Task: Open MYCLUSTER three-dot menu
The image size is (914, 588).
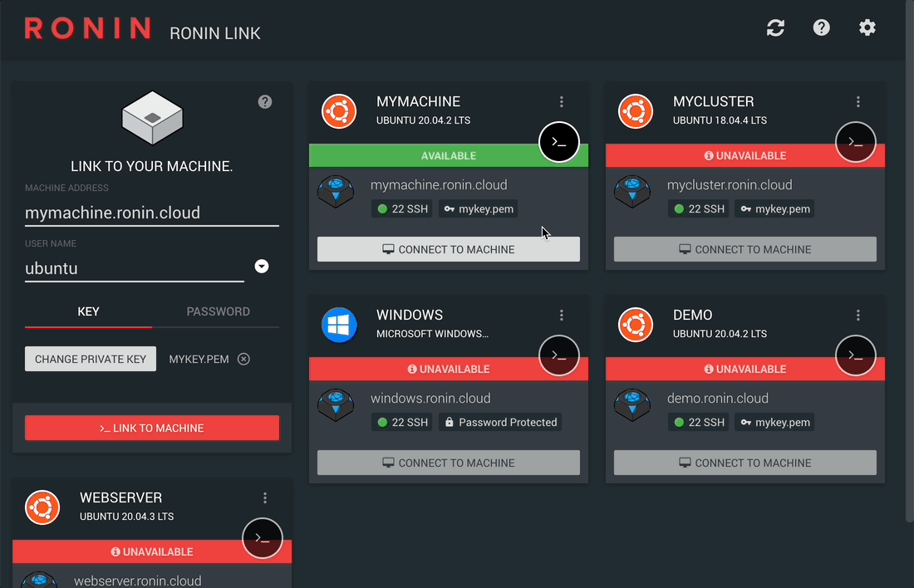Action: coord(858,102)
